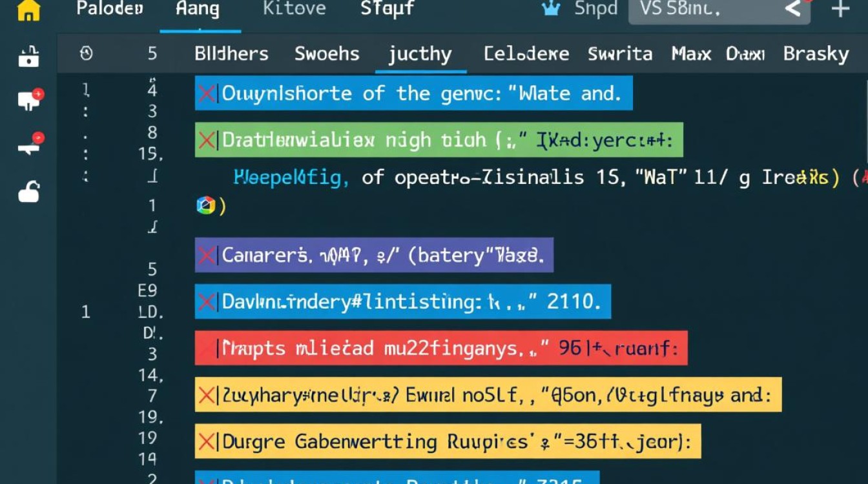Click the clock icon in the header row
The height and width of the screenshot is (484, 868).
[86, 54]
